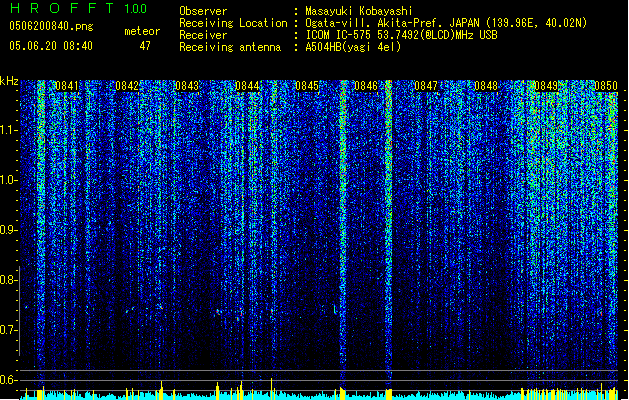
Task: Click the date stamp 05.06.20 08:40
Action: (x=51, y=46)
